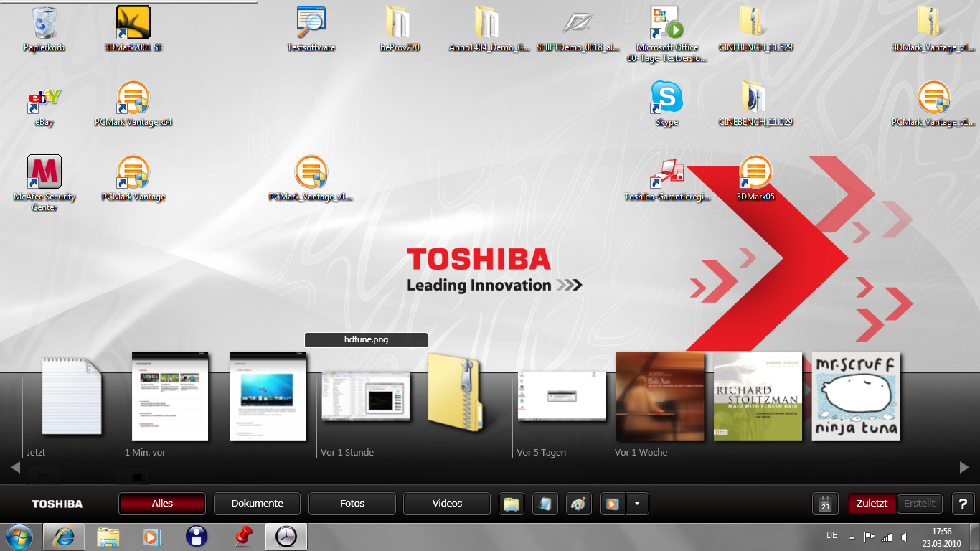Open the document thumbnail showing a blue desktop
Screen dimensions: 980x551
[268, 396]
